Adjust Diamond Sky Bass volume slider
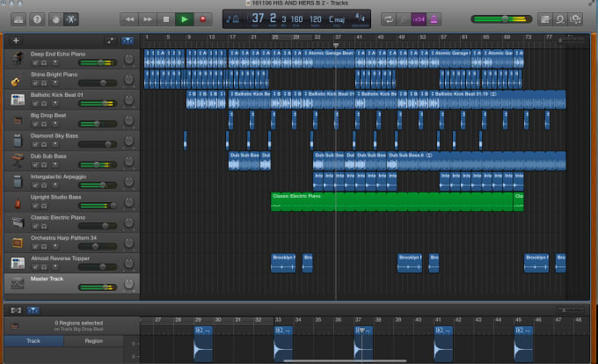This screenshot has height=364, width=598. point(98,144)
